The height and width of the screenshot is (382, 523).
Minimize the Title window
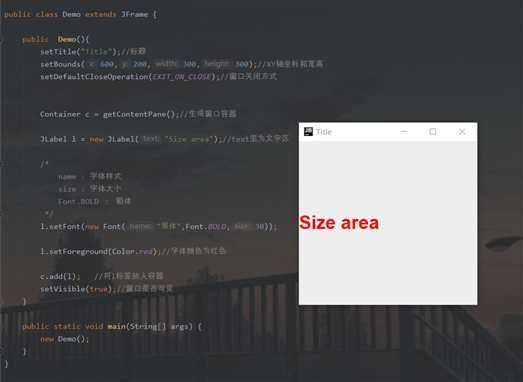tap(404, 132)
